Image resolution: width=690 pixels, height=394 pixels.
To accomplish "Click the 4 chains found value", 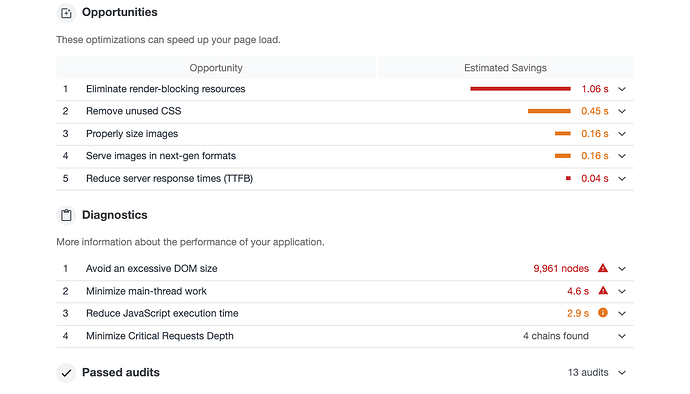I will click(556, 336).
